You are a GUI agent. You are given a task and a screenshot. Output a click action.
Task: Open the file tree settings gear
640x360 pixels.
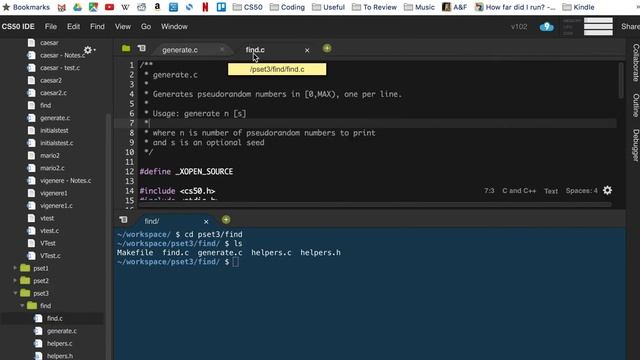[x=89, y=50]
